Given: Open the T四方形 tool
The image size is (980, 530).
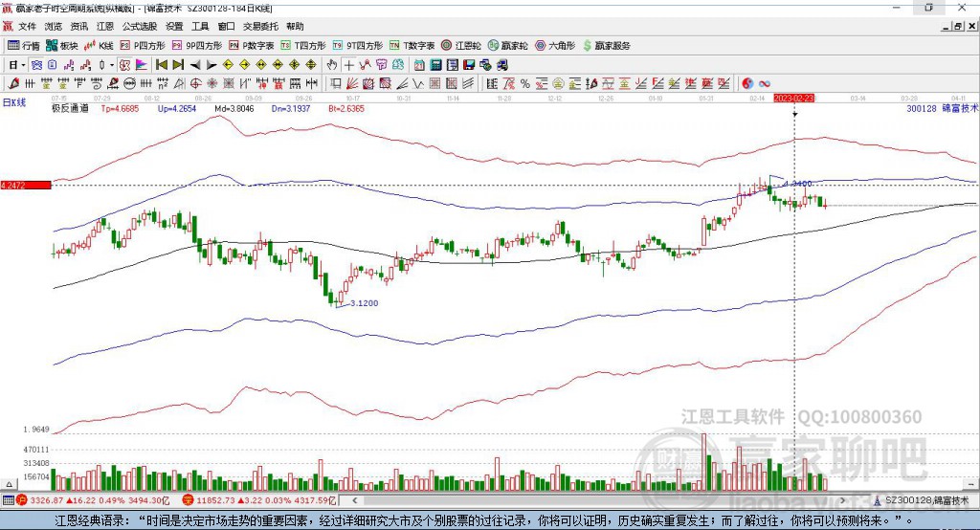Looking at the screenshot, I should [x=303, y=46].
